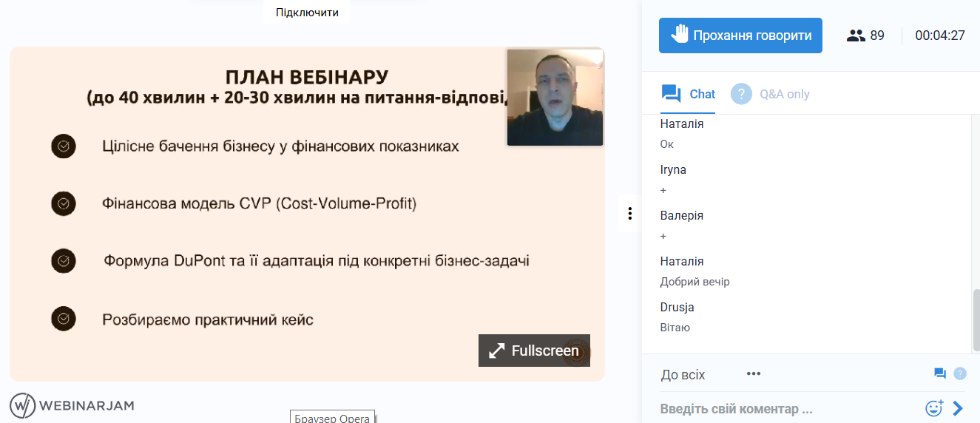Toggle question mode icon above comment box
The width and height of the screenshot is (980, 423).
960,373
